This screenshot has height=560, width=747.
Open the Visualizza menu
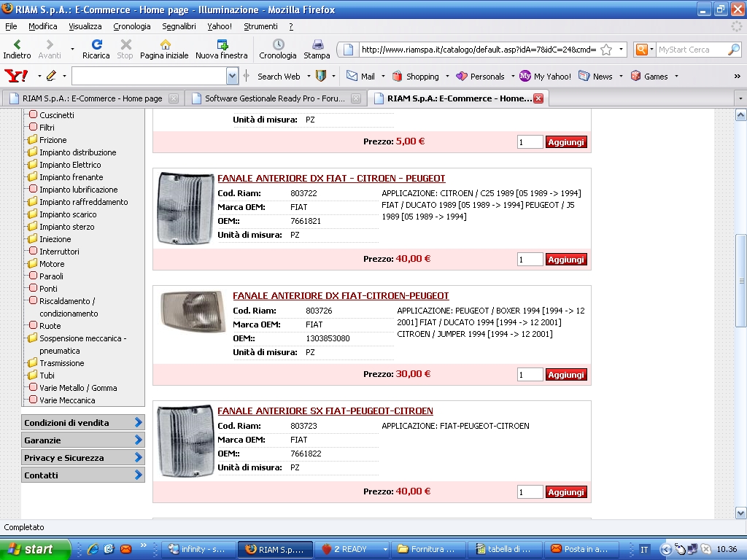click(x=85, y=26)
